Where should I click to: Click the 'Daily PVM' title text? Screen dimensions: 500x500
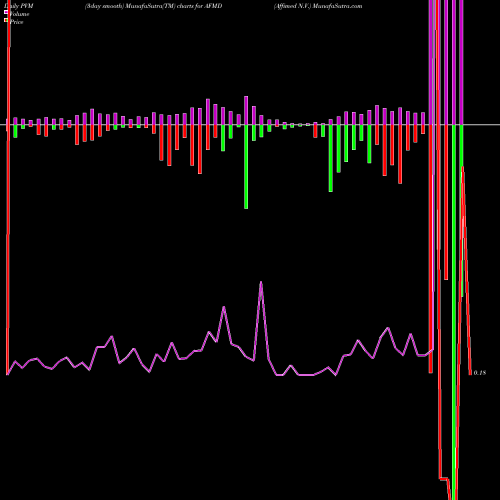(x=19, y=6)
